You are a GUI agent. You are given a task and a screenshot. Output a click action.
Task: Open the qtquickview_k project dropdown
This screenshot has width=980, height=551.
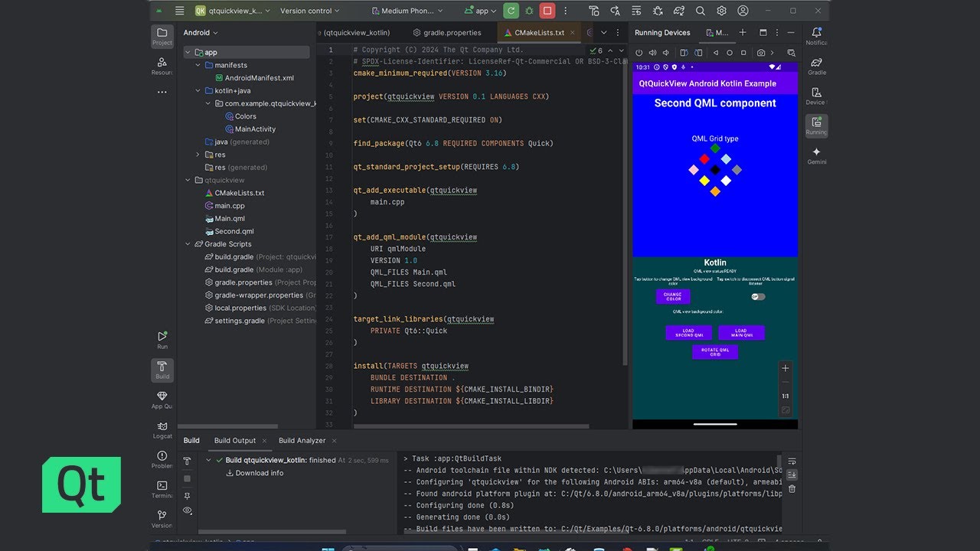232,11
